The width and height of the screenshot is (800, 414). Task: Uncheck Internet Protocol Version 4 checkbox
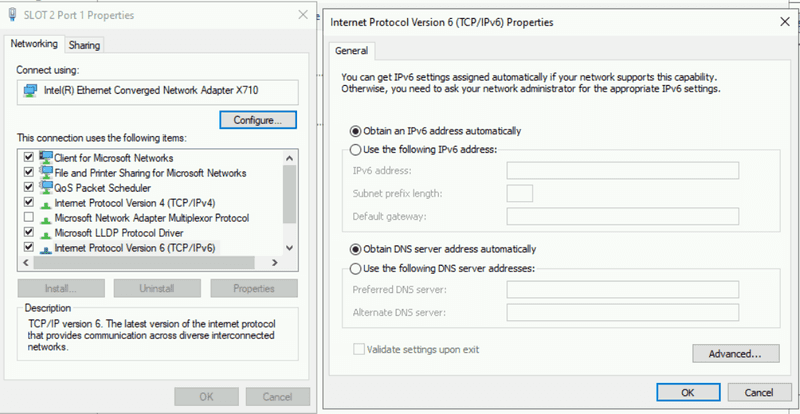tap(27, 203)
